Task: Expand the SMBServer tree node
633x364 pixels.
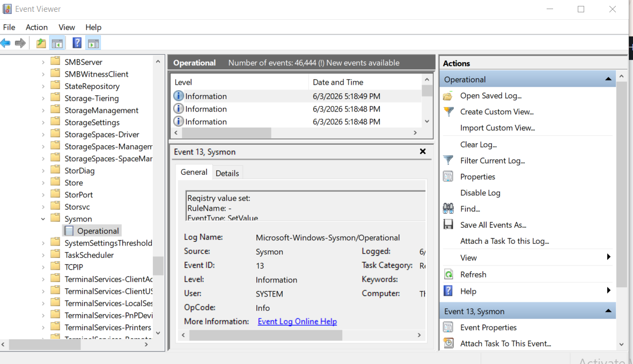Action: (43, 62)
